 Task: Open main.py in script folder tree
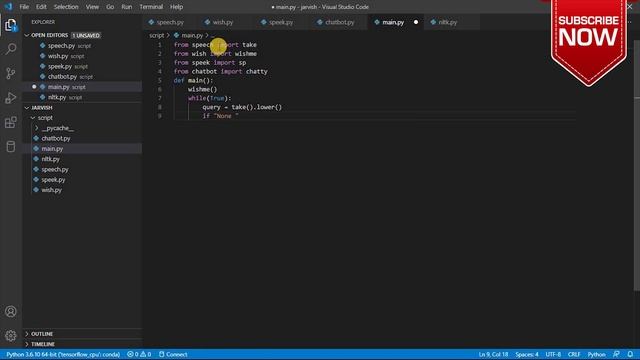(x=82, y=149)
